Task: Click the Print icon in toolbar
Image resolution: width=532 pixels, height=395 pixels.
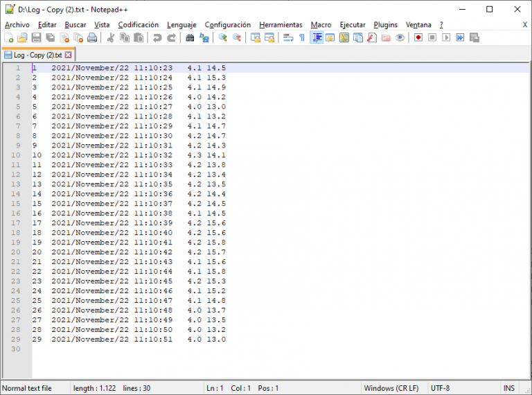Action: (91, 37)
